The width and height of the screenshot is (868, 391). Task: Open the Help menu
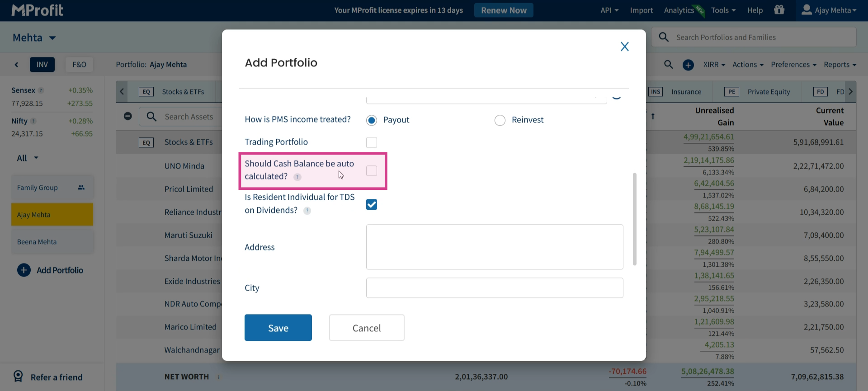coord(755,10)
